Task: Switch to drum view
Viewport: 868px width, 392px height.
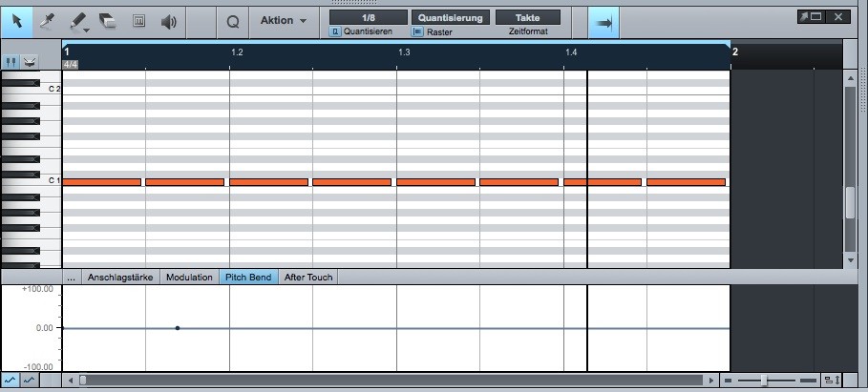Action: [x=30, y=62]
